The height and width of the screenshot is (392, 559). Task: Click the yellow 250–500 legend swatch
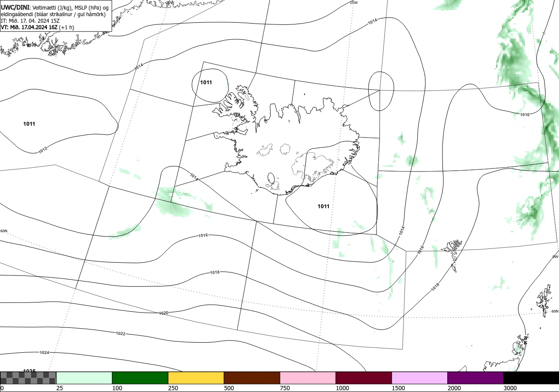pyautogui.click(x=196, y=378)
